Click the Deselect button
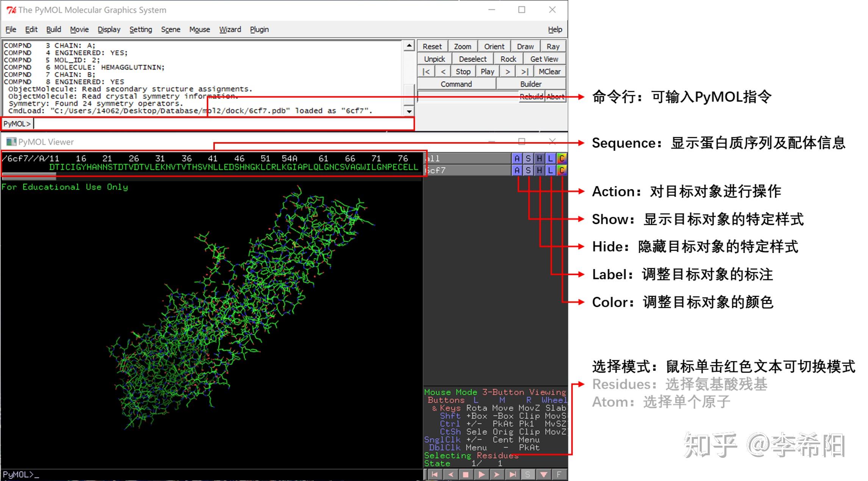868x481 pixels. click(x=472, y=59)
